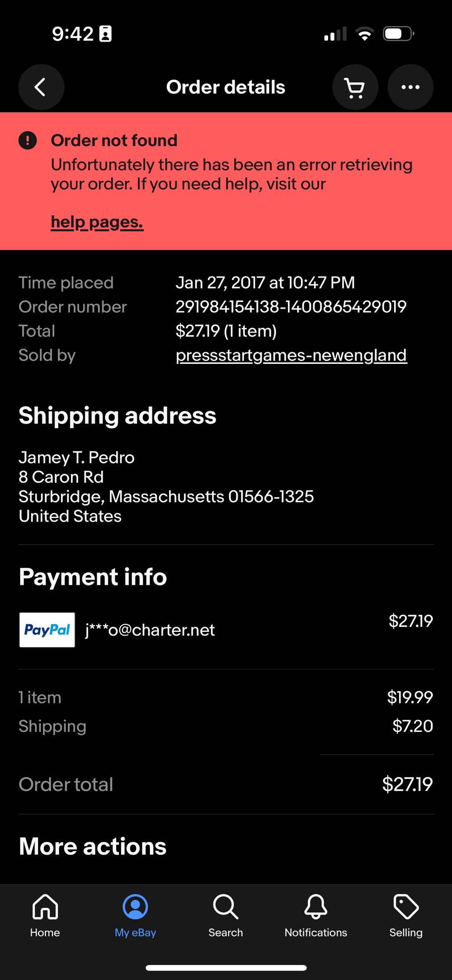Open the help pages link
Image resolution: width=452 pixels, height=980 pixels.
tap(97, 222)
